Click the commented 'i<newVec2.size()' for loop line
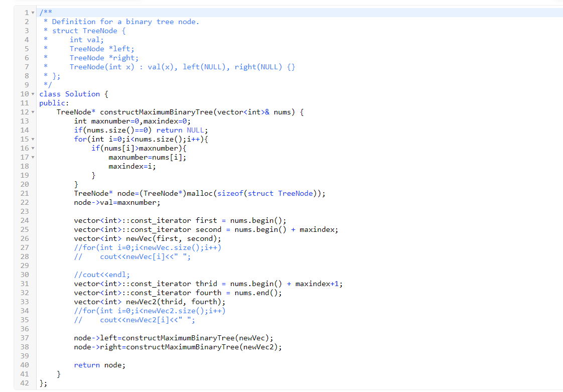Image resolution: width=563 pixels, height=392 pixels. coord(150,311)
